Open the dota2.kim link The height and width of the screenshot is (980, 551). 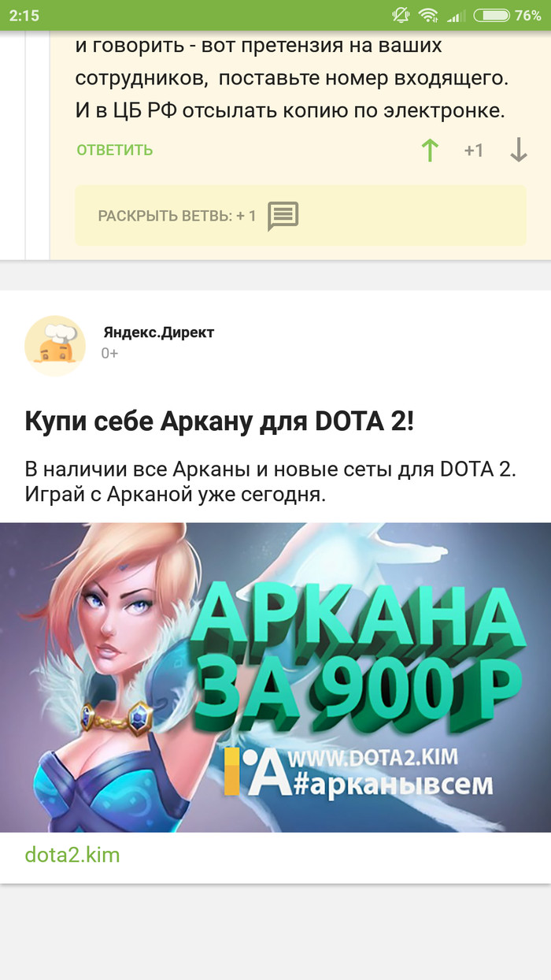(72, 854)
